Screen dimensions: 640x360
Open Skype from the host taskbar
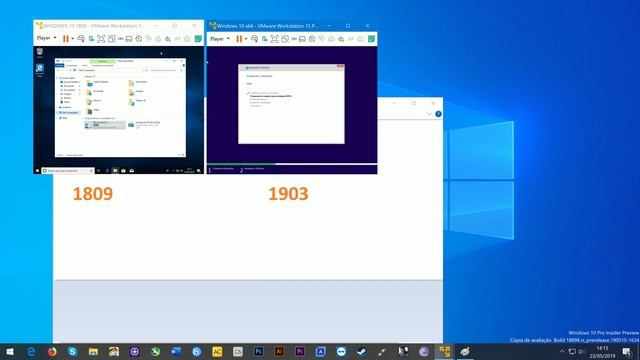pos(73,351)
